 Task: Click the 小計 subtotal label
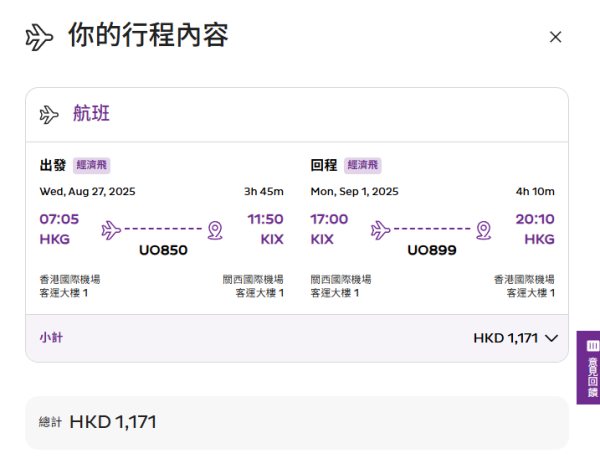51,338
